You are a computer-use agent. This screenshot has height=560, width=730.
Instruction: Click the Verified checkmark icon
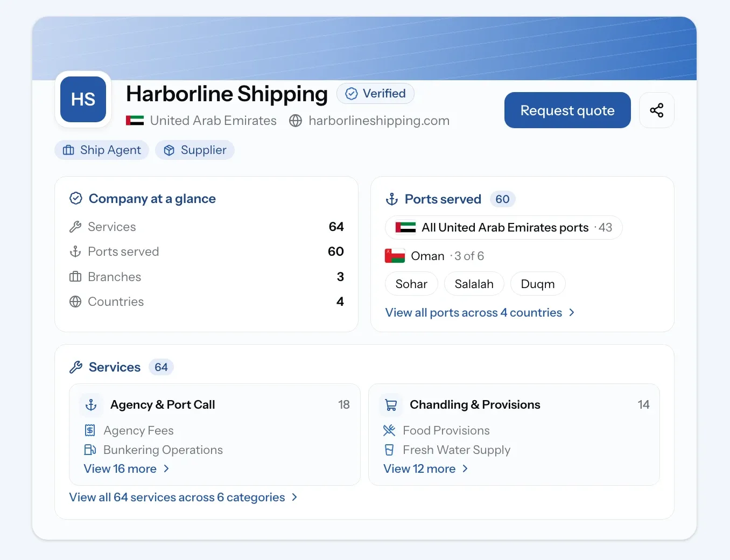click(352, 94)
